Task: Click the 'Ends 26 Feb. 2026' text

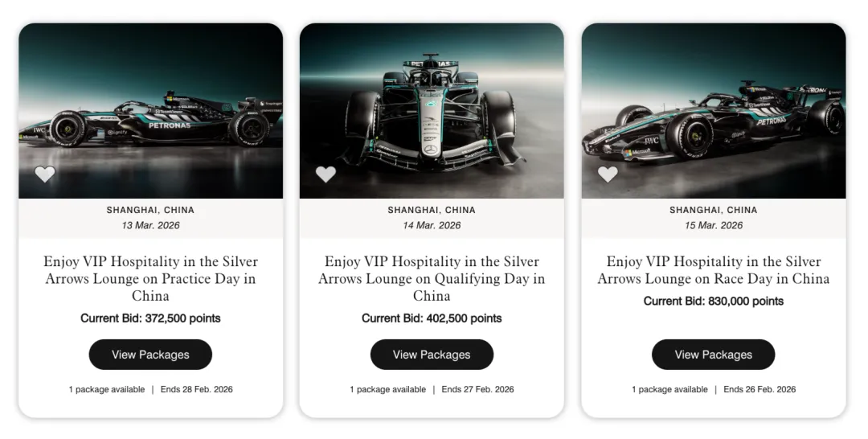Action: pyautogui.click(x=759, y=389)
